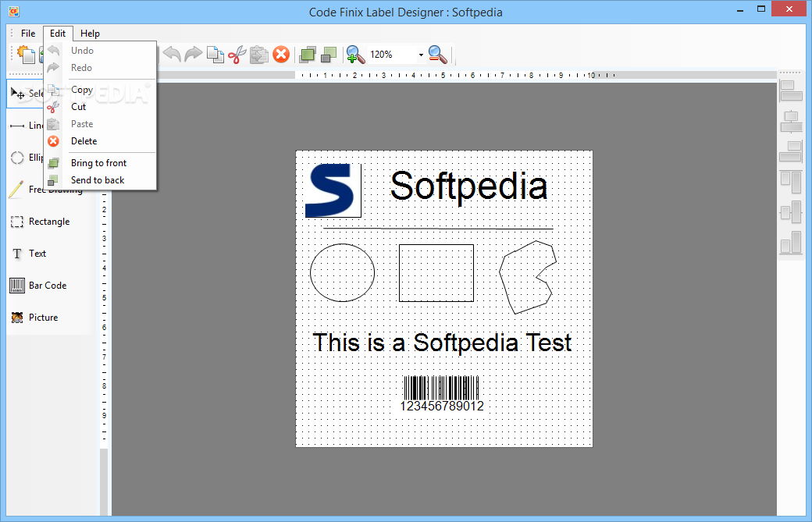812x522 pixels.
Task: Click the Align left edges icon
Action: 791,91
